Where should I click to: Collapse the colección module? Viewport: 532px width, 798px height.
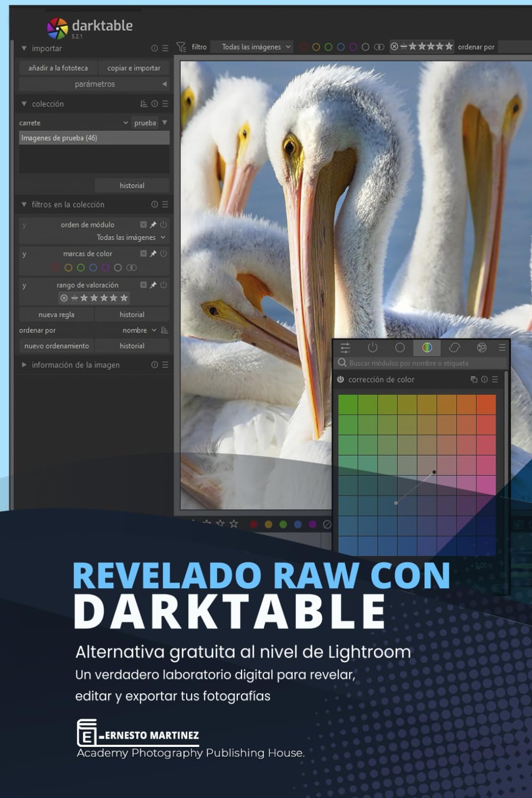24,104
